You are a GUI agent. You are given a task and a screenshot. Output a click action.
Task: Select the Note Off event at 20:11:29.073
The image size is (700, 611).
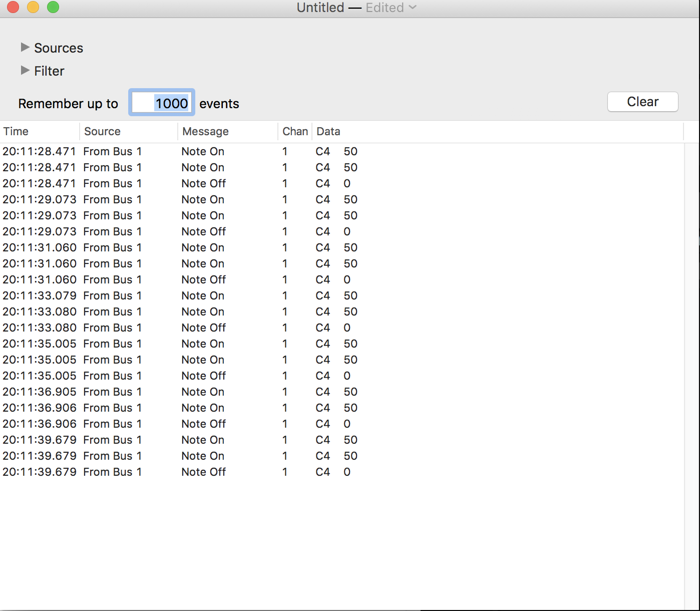pyautogui.click(x=203, y=231)
